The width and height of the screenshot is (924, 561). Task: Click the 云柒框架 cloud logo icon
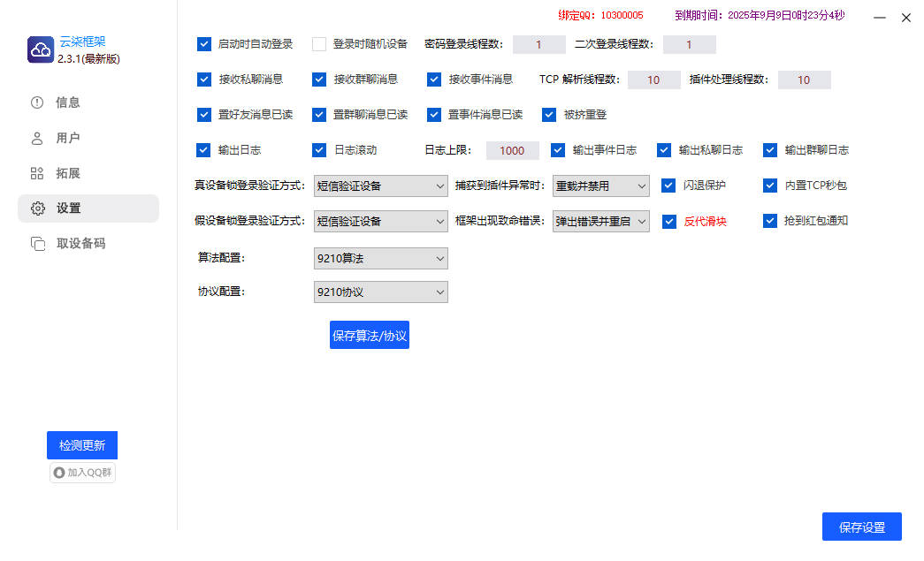41,50
